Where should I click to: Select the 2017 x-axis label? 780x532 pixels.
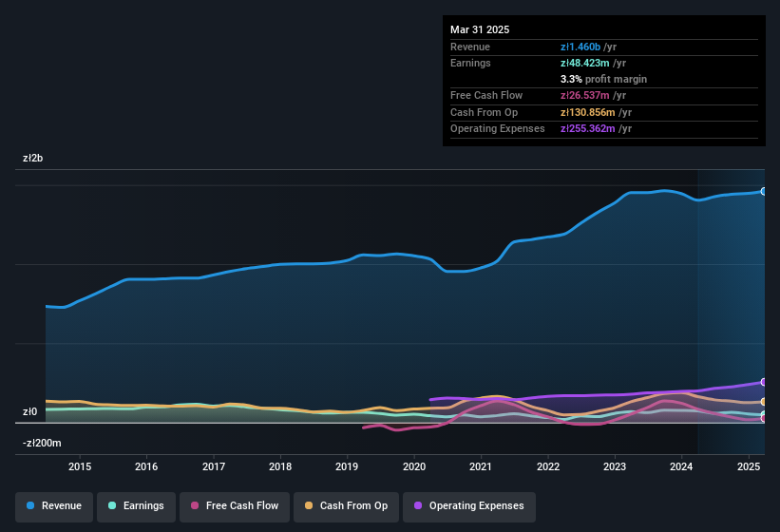pyautogui.click(x=214, y=466)
